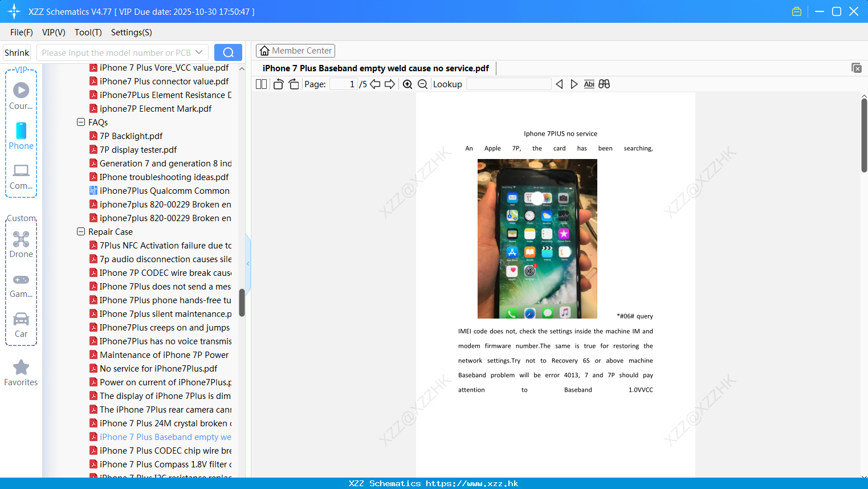Screen dimensions: 868x489
Task: Rotate the PDF page counterclockwise
Action: (x=278, y=84)
